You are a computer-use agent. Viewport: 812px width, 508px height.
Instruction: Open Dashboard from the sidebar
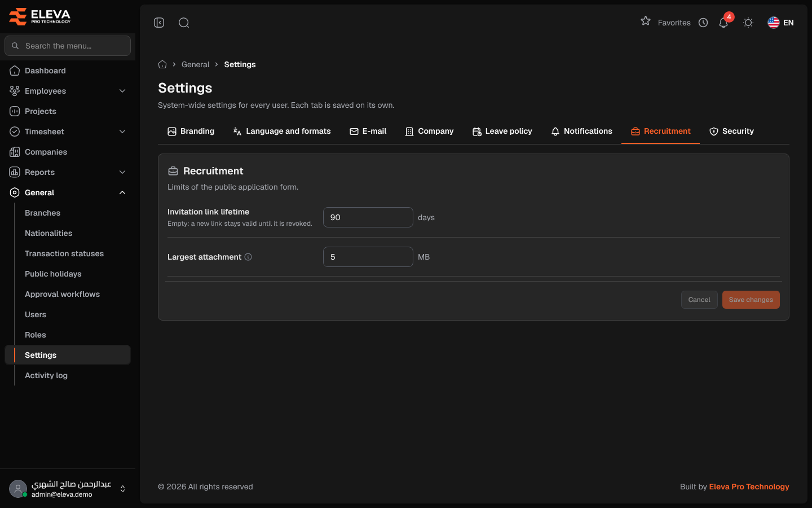68,71
